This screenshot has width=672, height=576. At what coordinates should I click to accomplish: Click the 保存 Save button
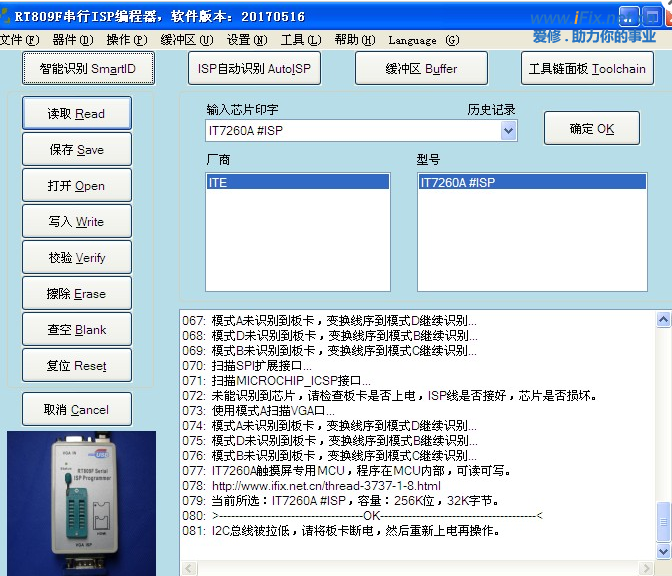77,149
